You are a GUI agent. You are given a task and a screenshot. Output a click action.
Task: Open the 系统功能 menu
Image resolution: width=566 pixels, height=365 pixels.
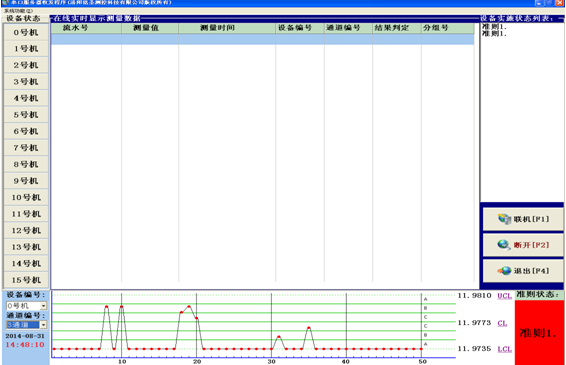18,11
